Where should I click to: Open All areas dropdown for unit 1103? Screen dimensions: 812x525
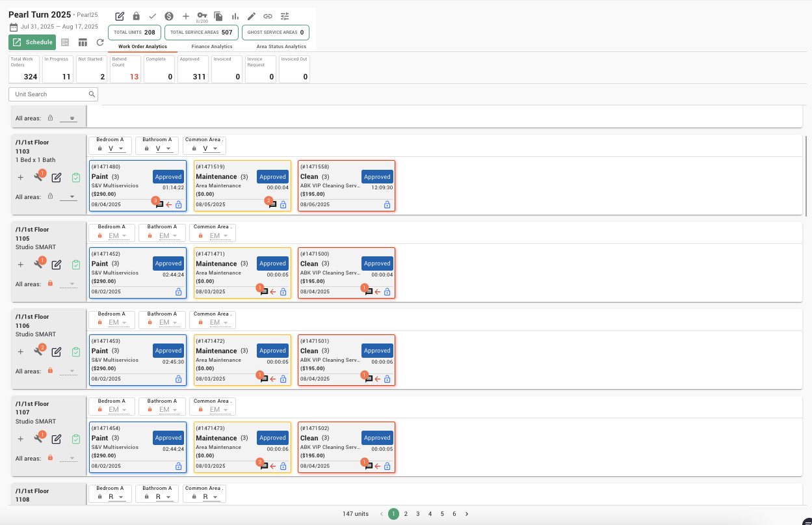[x=68, y=196]
